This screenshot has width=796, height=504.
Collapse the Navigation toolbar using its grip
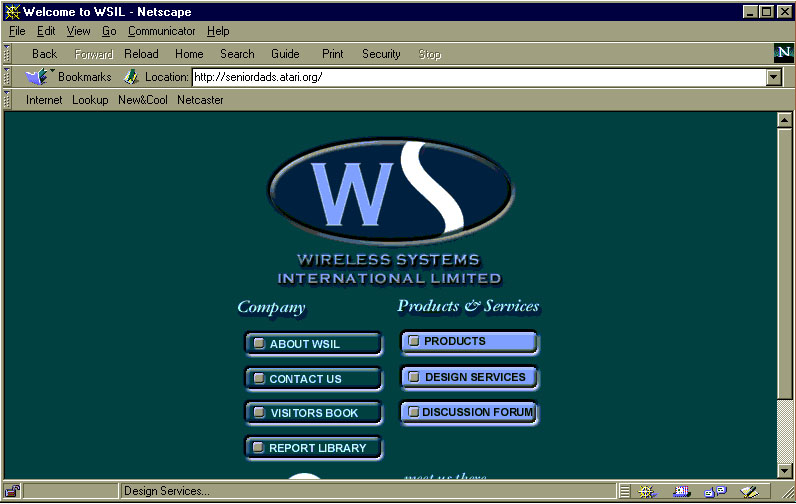8,54
